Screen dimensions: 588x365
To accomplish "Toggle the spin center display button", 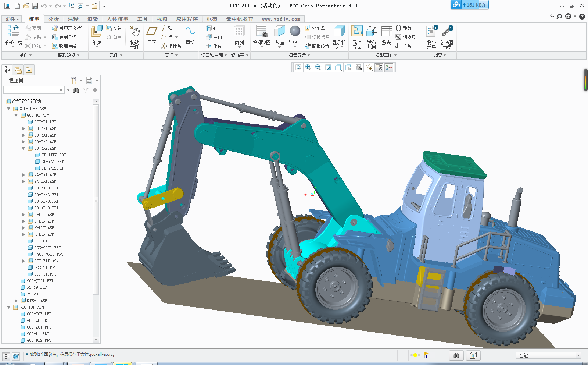I will tap(389, 67).
